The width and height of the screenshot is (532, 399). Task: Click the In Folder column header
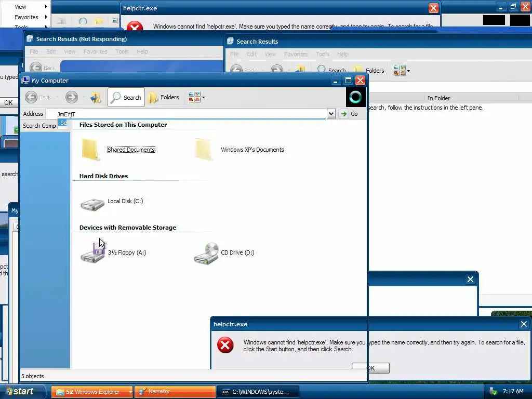point(438,98)
